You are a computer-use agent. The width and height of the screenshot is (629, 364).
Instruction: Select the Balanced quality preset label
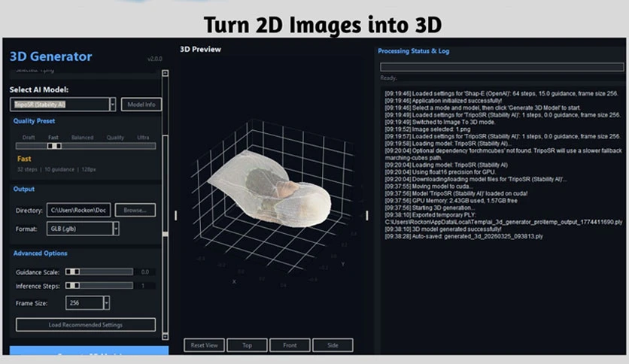(x=82, y=138)
